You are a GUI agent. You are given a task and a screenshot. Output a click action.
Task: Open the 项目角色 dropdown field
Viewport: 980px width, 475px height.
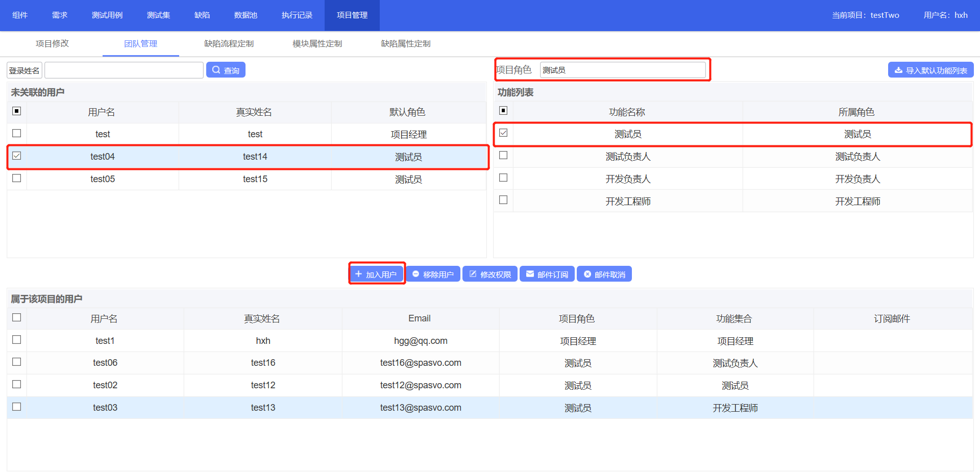(x=622, y=70)
